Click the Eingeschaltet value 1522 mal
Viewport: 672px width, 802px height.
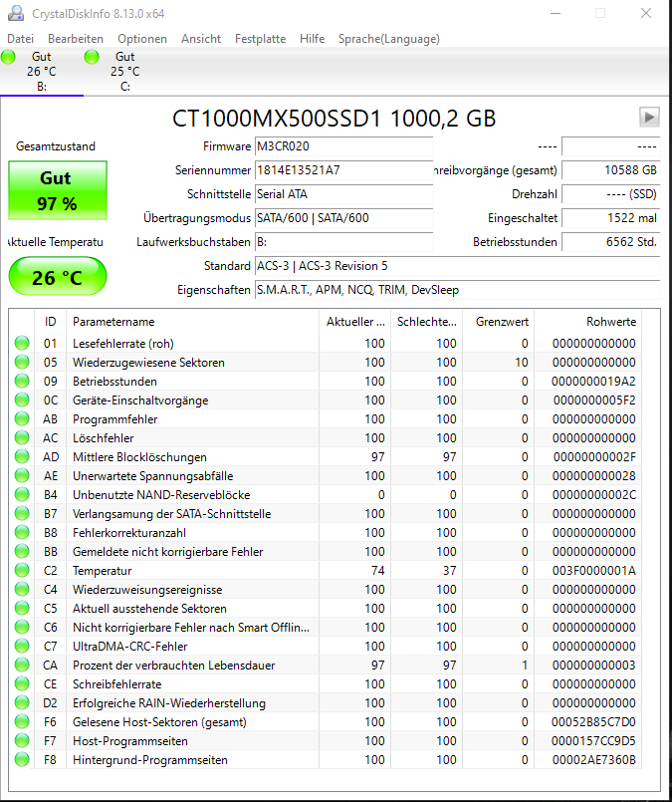(610, 218)
